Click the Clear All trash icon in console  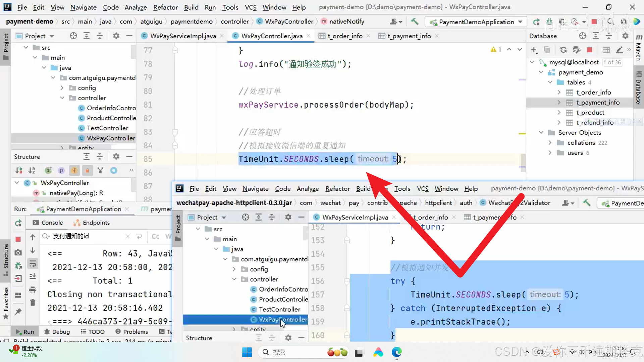pyautogui.click(x=33, y=303)
